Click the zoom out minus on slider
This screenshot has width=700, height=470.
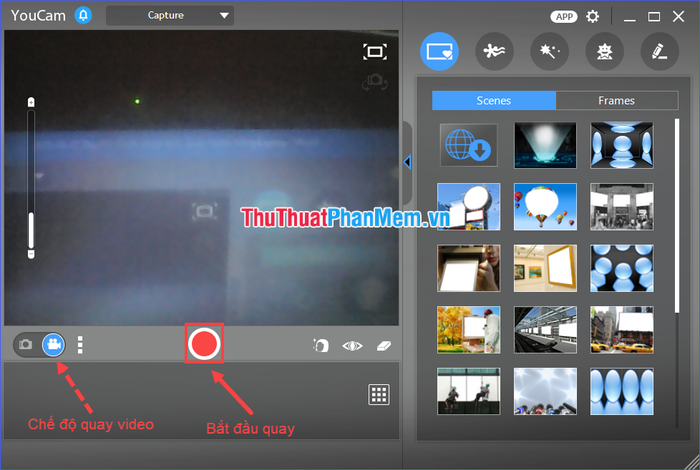[31, 254]
